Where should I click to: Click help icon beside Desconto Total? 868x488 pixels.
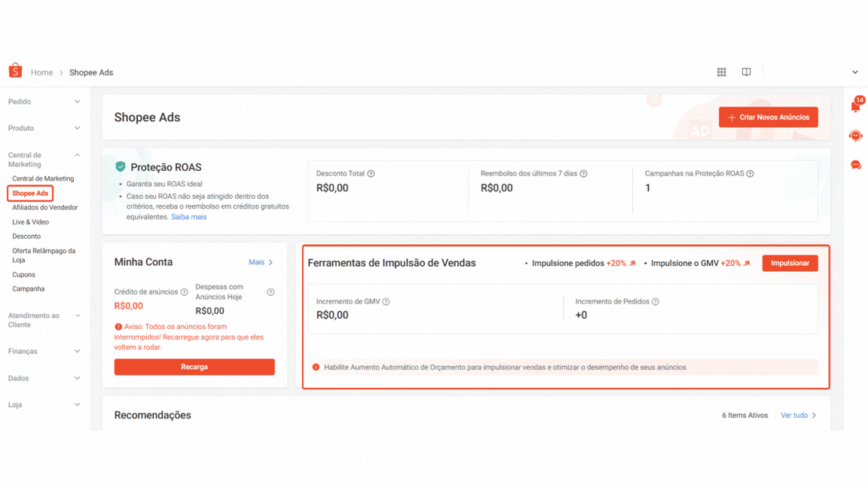(x=371, y=174)
